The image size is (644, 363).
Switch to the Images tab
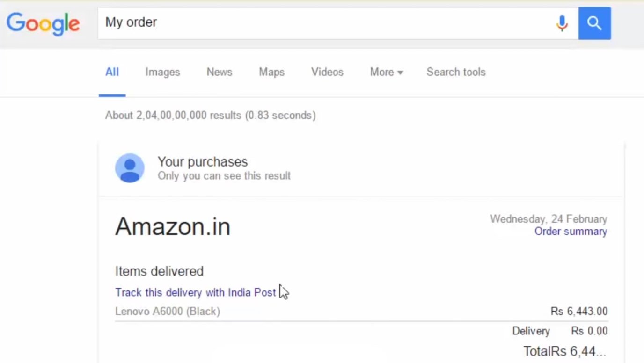(x=162, y=72)
